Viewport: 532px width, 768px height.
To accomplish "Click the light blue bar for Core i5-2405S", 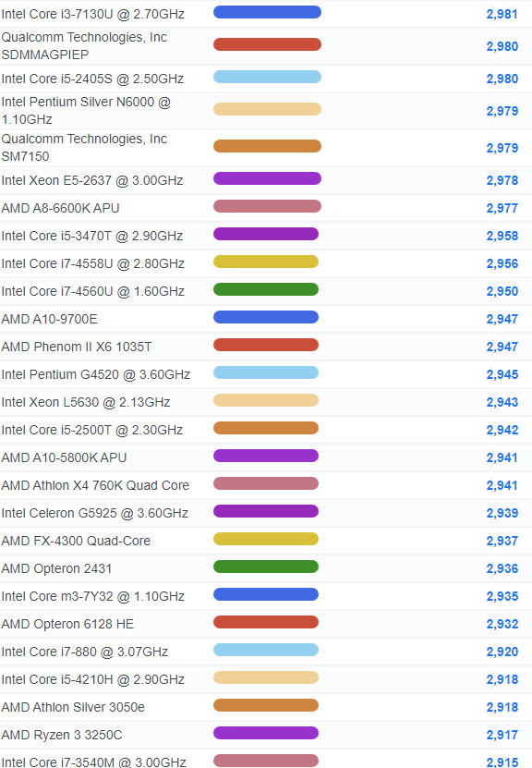I will [x=267, y=77].
